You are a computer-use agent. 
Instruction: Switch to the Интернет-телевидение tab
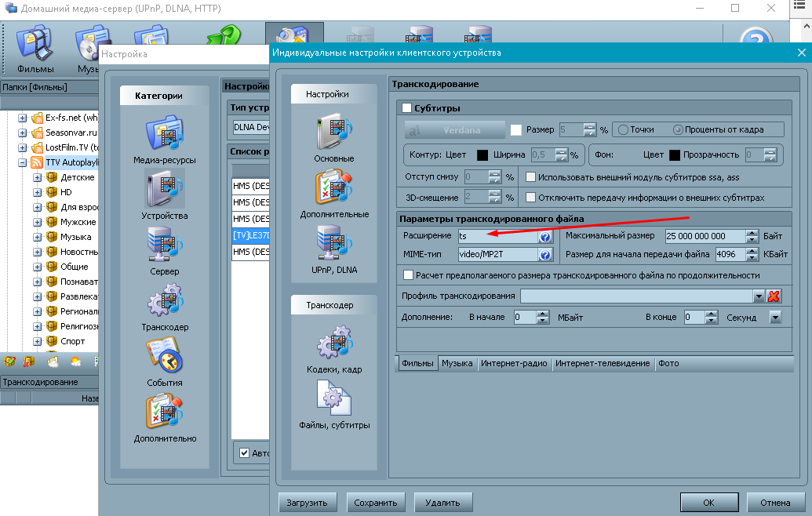[603, 364]
